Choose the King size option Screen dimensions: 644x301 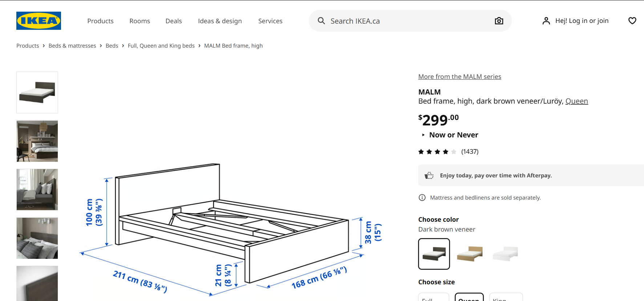click(x=506, y=297)
